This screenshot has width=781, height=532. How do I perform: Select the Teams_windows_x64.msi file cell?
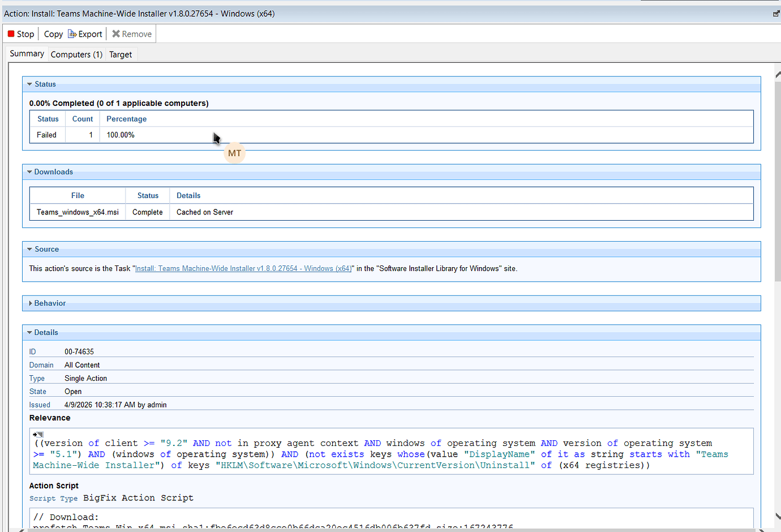[x=78, y=212]
